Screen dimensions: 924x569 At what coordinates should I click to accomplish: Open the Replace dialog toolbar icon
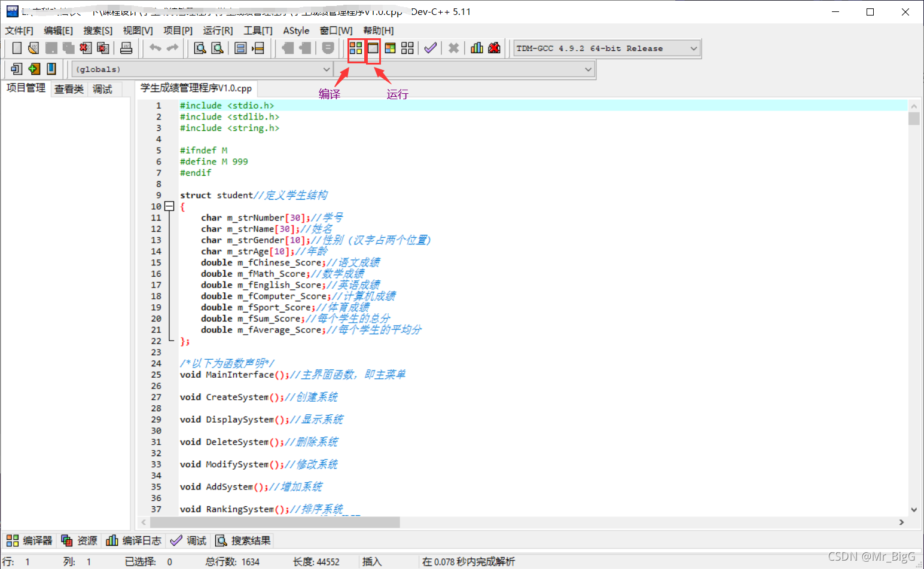[218, 48]
